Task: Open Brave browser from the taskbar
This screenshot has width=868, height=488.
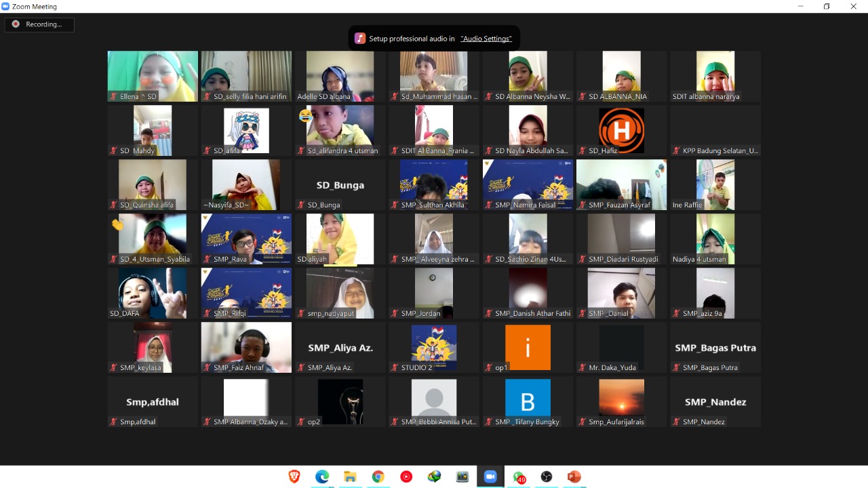Action: pyautogui.click(x=294, y=477)
